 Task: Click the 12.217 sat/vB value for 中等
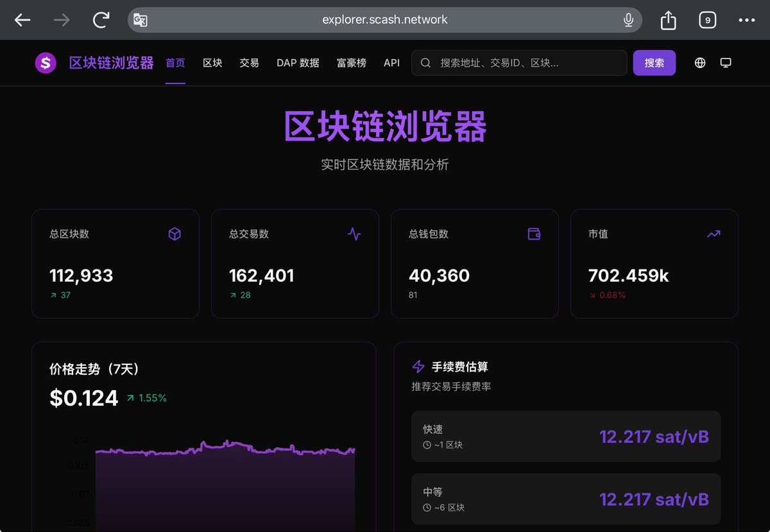click(654, 499)
